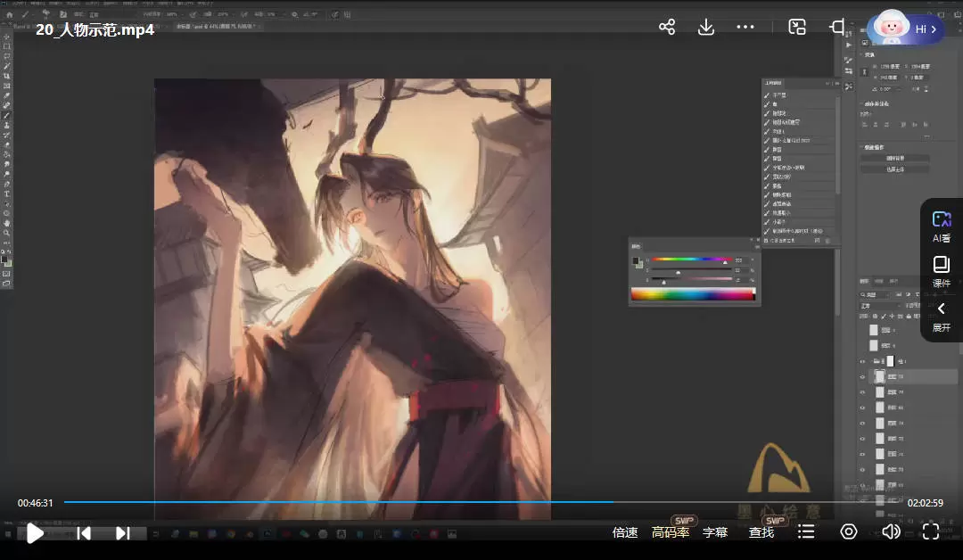Viewport: 963px width, 560px height.
Task: Switch to the 通道 channels tab
Action: [879, 281]
